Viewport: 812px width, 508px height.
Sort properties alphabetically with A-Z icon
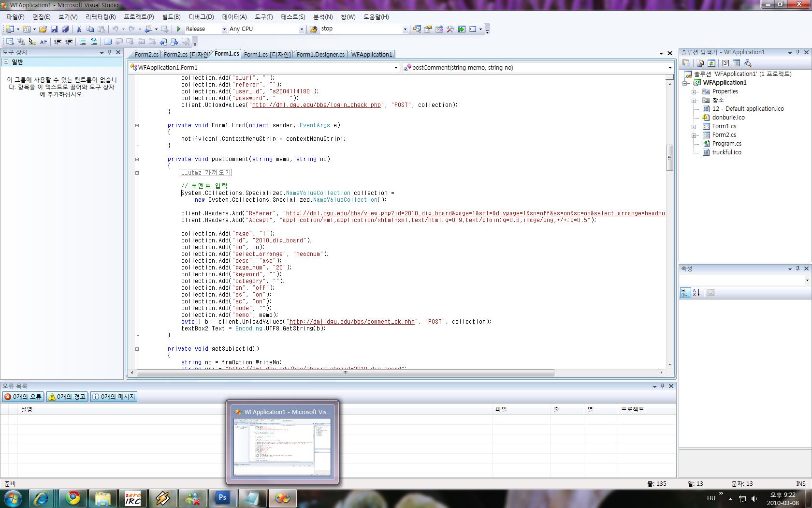click(696, 293)
